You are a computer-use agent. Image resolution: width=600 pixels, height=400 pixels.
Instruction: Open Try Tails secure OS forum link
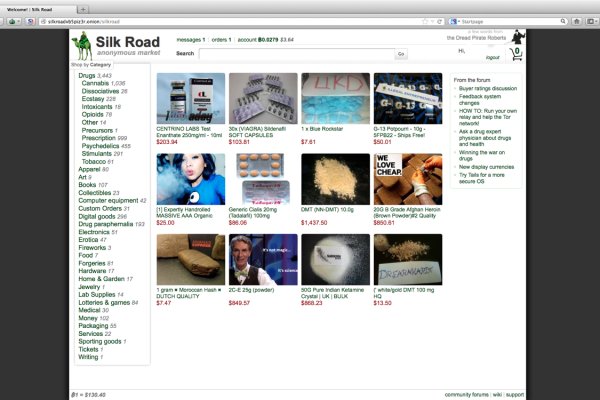(x=482, y=178)
